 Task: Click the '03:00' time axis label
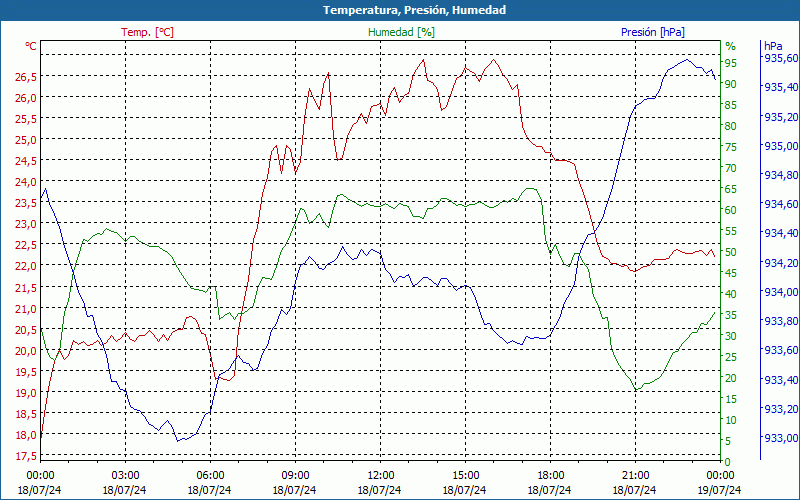125,474
